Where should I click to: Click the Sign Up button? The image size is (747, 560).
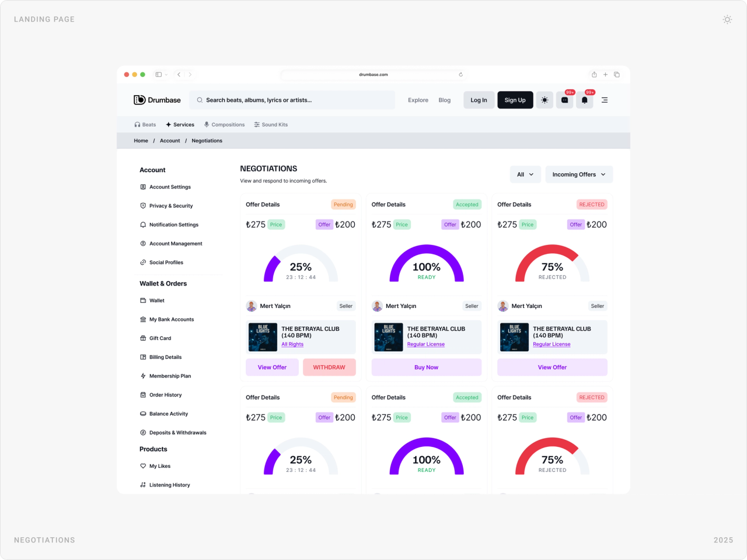tap(515, 100)
